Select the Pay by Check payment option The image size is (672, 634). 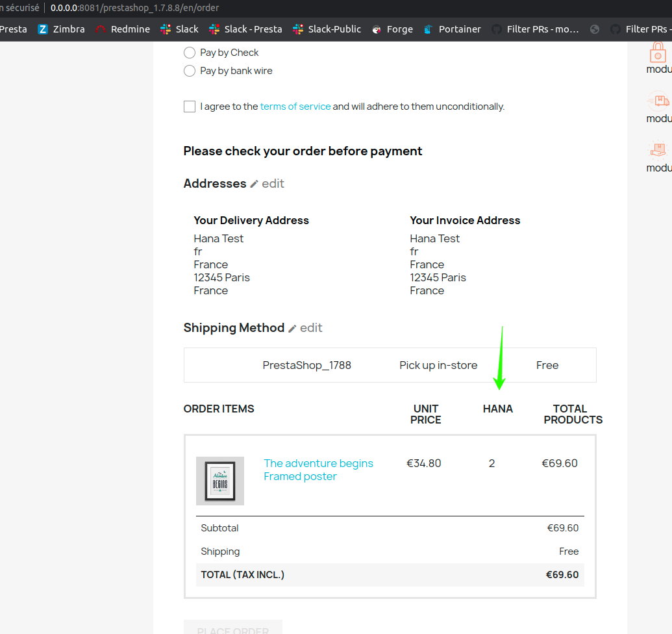coord(189,53)
